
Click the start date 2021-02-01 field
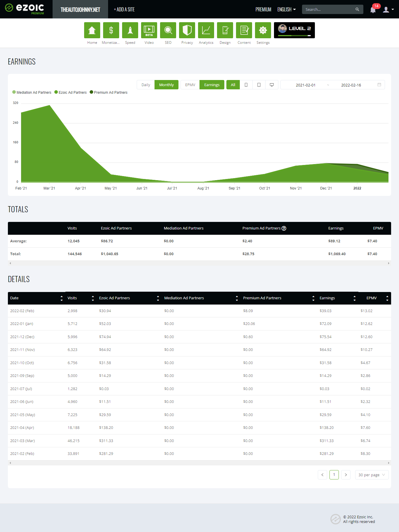[306, 85]
